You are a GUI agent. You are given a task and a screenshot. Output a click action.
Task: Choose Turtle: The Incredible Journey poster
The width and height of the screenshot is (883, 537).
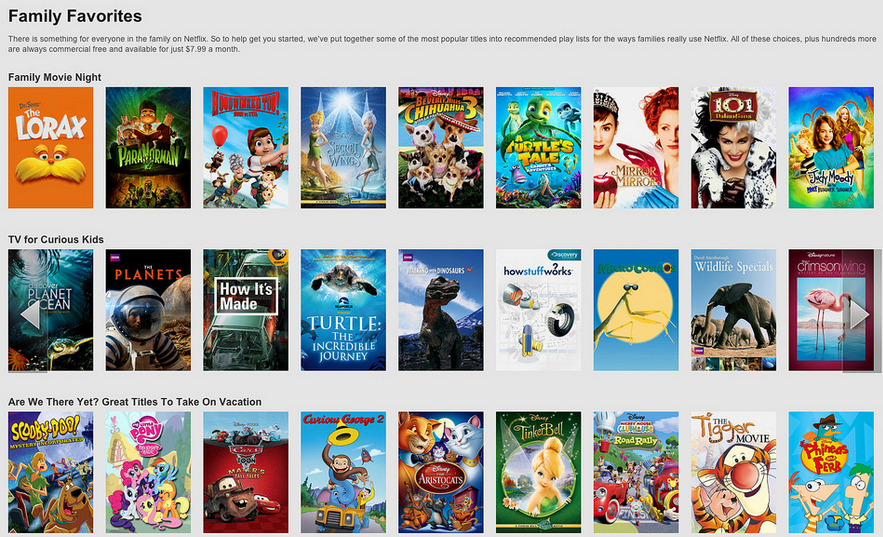pyautogui.click(x=344, y=310)
